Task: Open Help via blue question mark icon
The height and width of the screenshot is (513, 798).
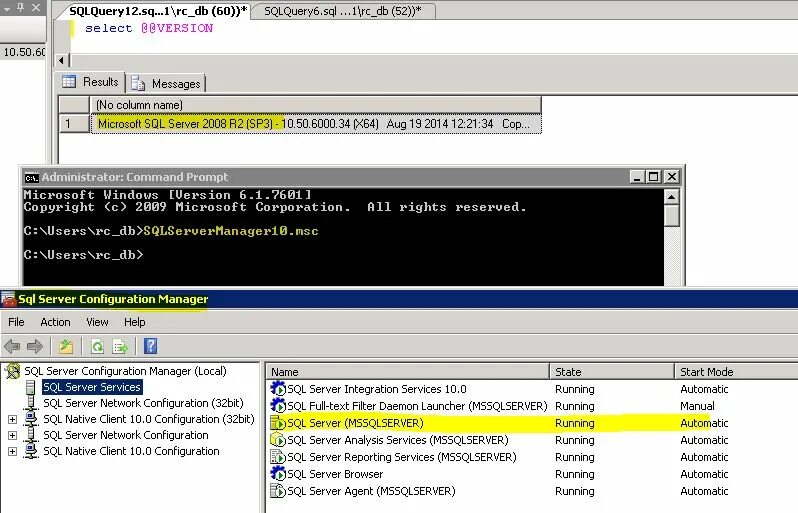Action: 151,346
